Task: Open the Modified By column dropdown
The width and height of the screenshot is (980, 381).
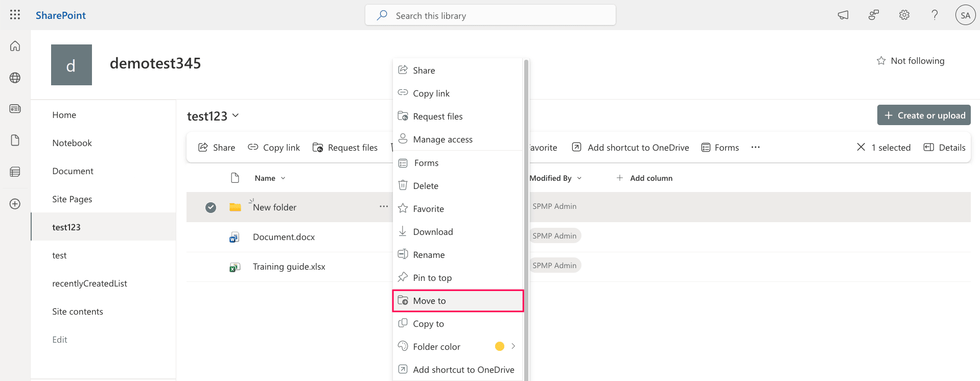Action: 579,178
